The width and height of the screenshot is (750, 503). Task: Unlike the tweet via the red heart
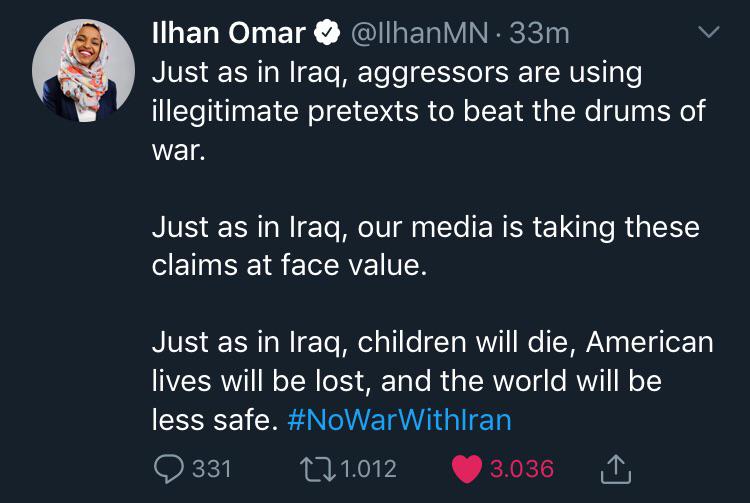[467, 468]
